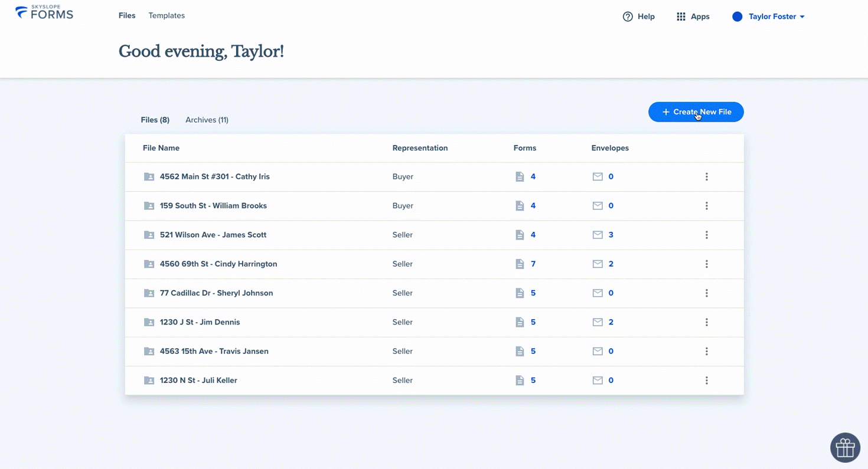Go to Files in top navigation
Viewport: 868px width, 469px height.
coord(127,15)
